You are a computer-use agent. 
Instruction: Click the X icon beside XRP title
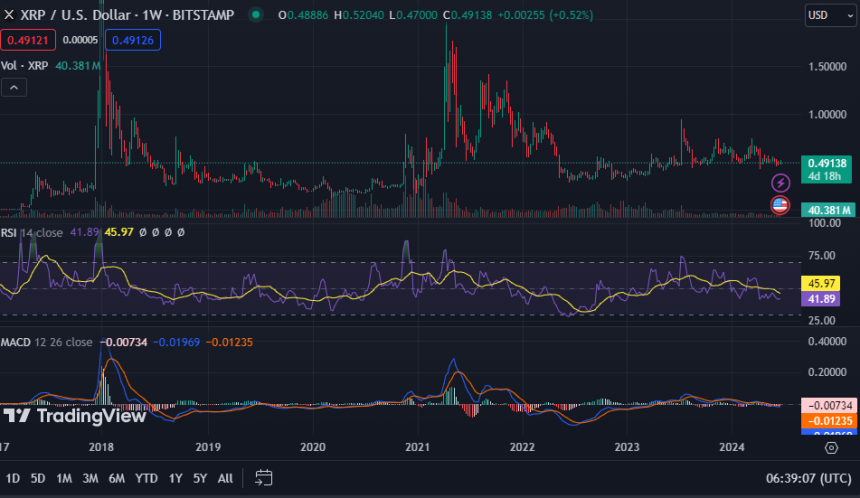9,15
